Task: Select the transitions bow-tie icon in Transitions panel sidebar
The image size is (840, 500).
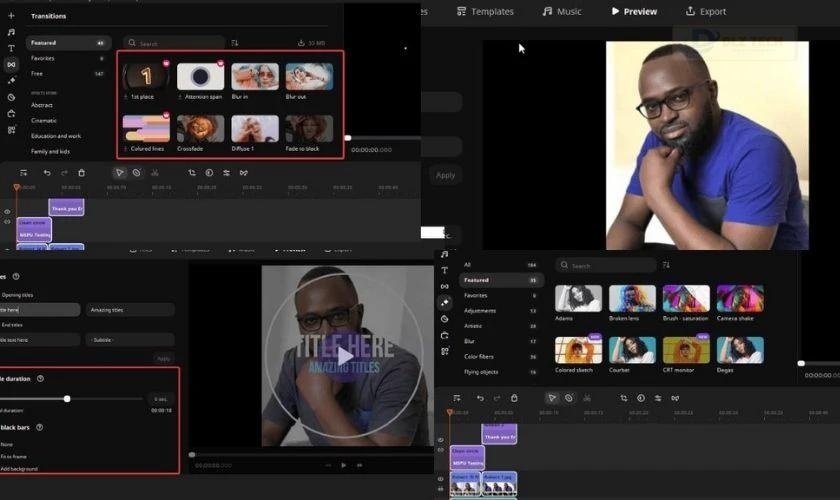Action: click(x=11, y=64)
